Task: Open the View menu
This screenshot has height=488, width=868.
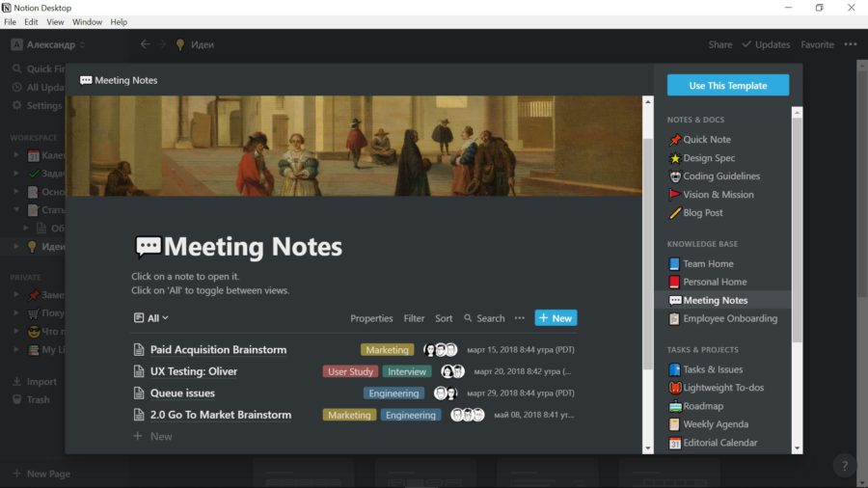Action: 55,22
